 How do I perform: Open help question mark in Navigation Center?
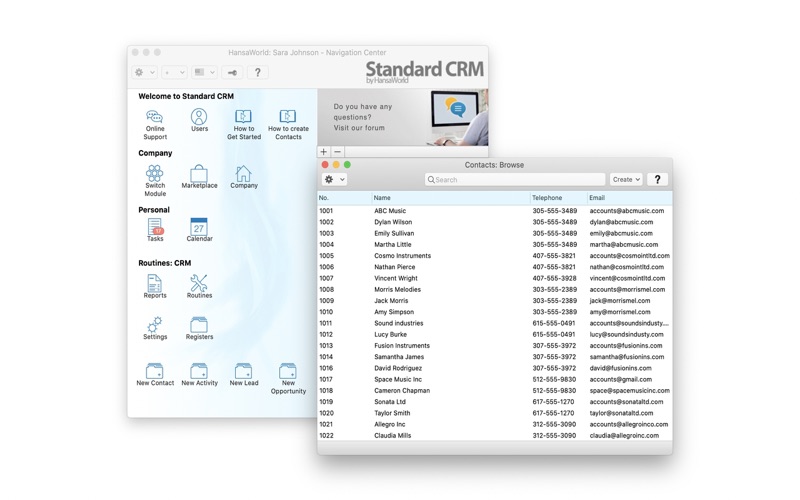pyautogui.click(x=257, y=72)
